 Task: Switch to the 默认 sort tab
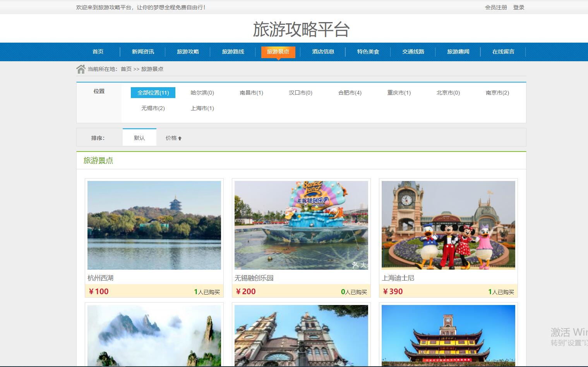[139, 138]
